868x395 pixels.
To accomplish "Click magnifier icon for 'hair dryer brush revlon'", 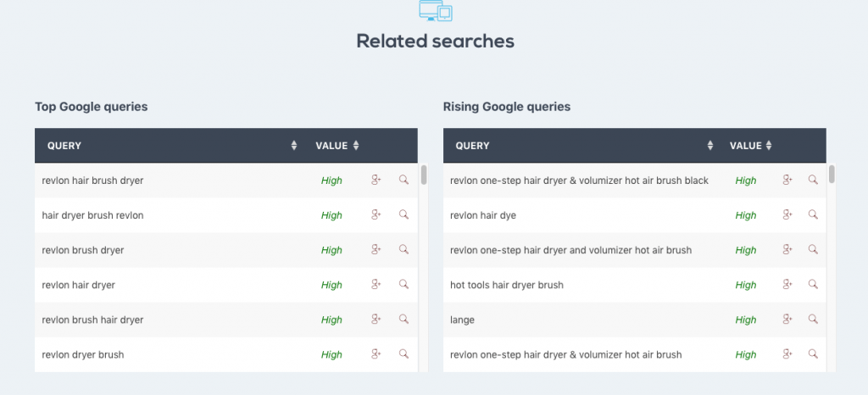I will (x=403, y=214).
